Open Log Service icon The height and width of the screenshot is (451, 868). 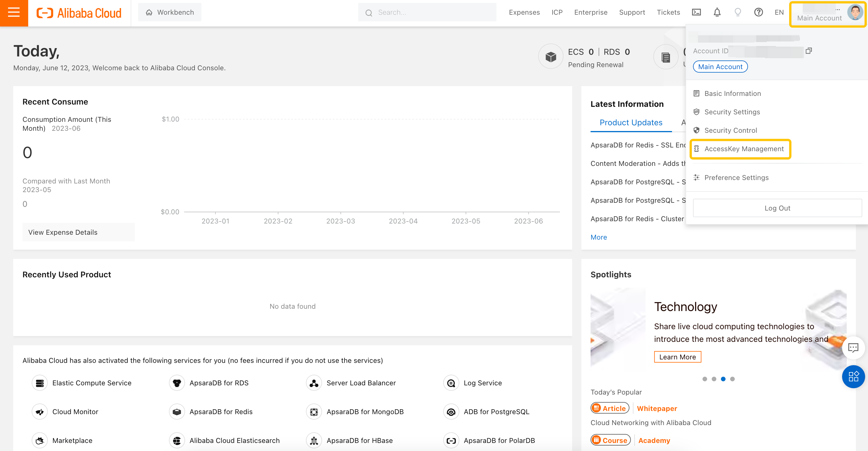point(451,383)
